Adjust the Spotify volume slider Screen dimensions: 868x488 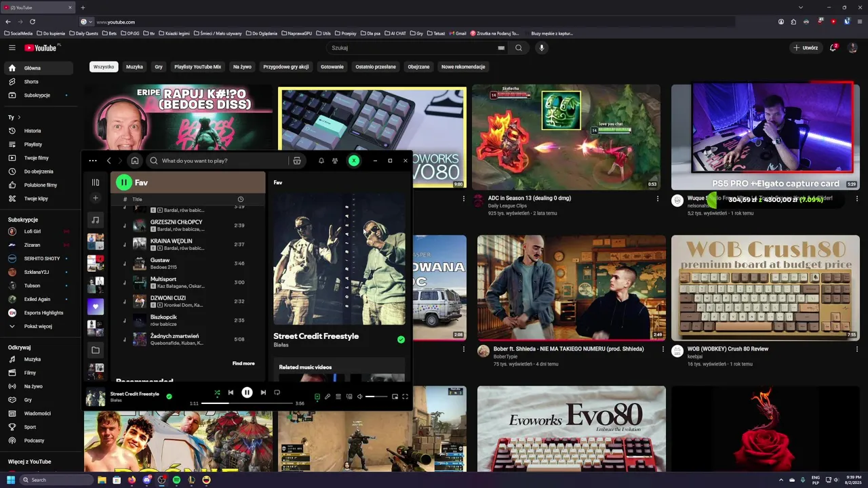(x=376, y=396)
